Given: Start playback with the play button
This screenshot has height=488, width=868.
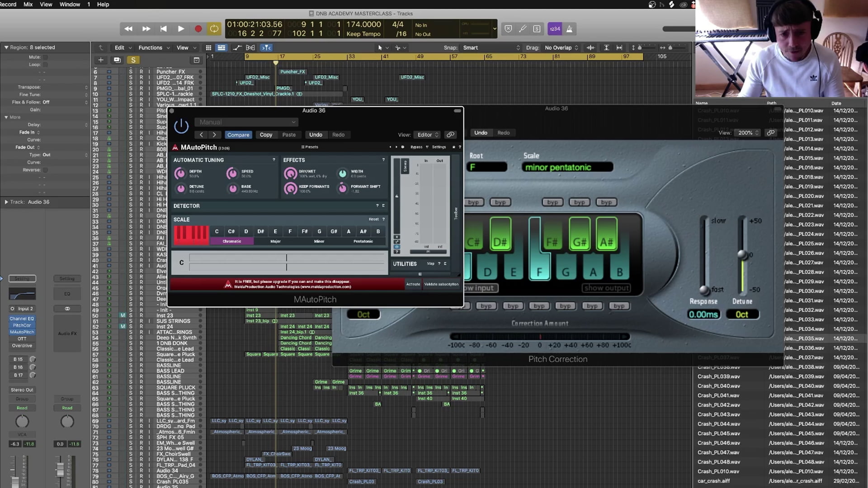Looking at the screenshot, I should [181, 29].
